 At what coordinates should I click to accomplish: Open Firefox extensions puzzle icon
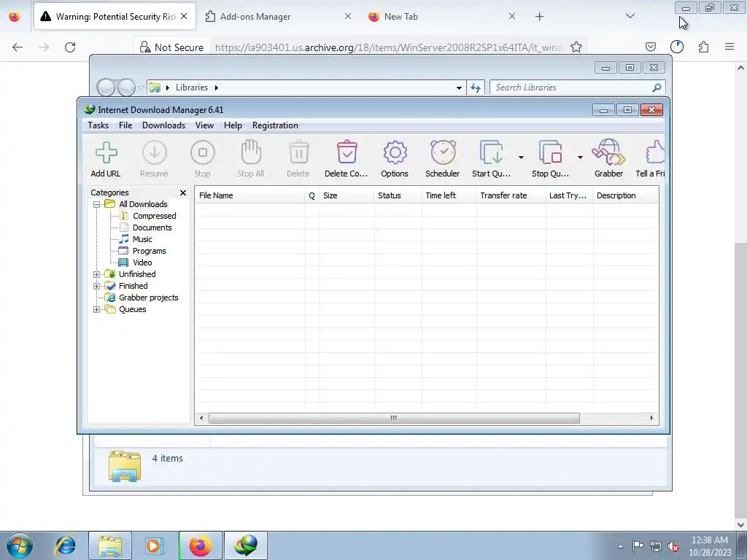[x=703, y=47]
